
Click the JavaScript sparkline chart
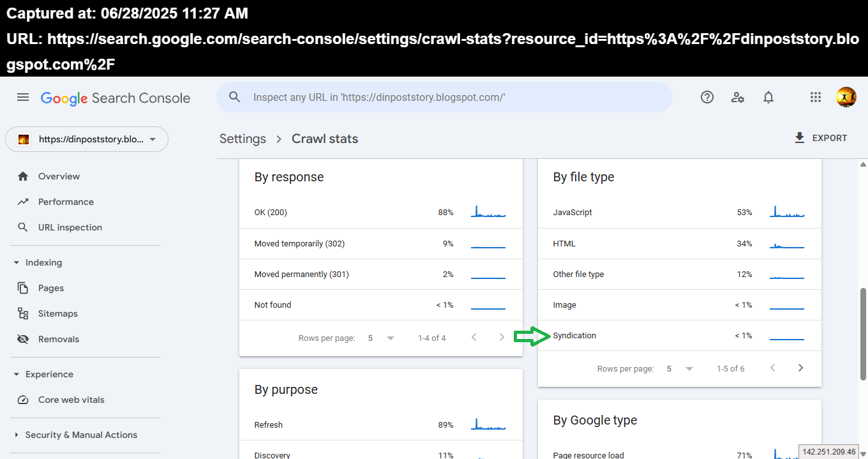pyautogui.click(x=787, y=212)
